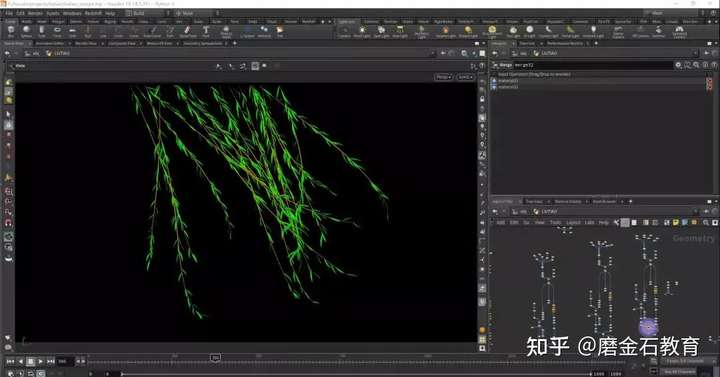Open the Persp camera dropdown in viewport
This screenshot has height=377, width=720.
point(443,77)
